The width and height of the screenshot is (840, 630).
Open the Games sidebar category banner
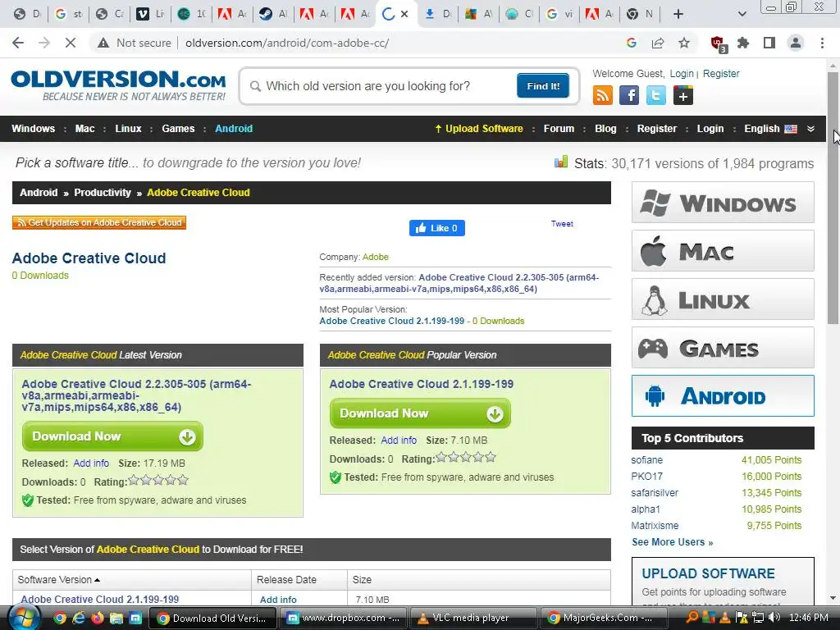pyautogui.click(x=723, y=348)
